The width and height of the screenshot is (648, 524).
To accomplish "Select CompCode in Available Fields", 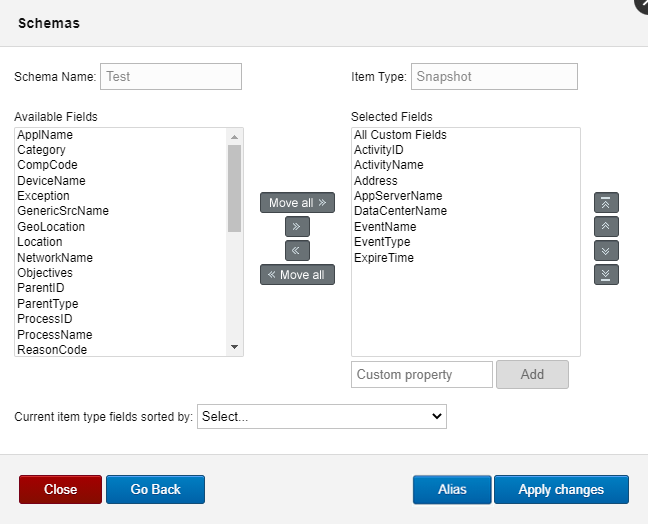I will pos(47,165).
